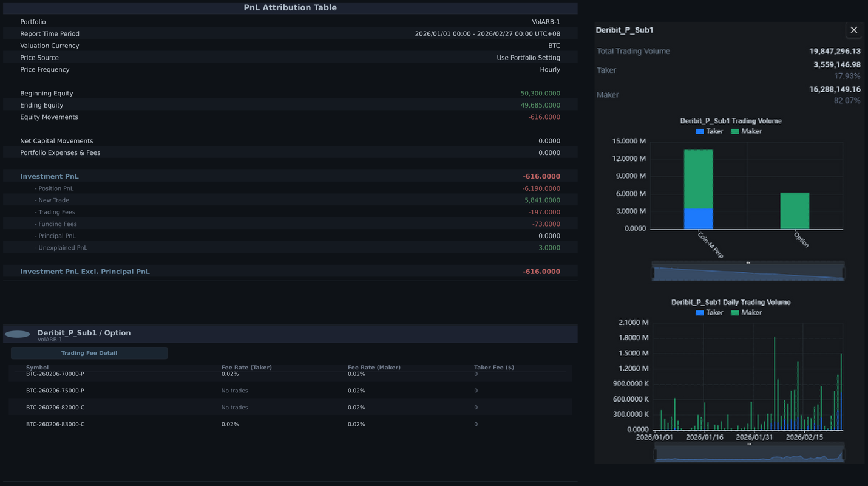Click the oval icon beside Deribit_P_Sub1 / Option
Image resolution: width=868 pixels, height=486 pixels.
(17, 334)
